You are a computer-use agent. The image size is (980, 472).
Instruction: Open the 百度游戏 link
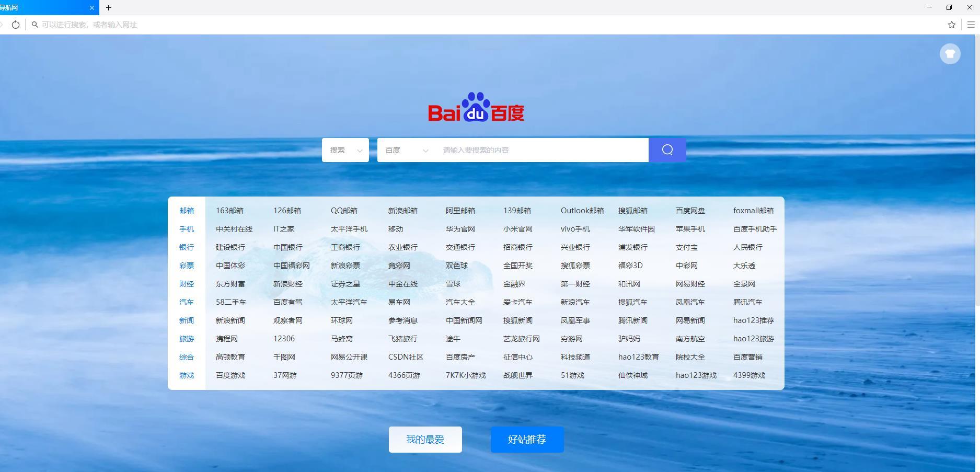pyautogui.click(x=230, y=375)
